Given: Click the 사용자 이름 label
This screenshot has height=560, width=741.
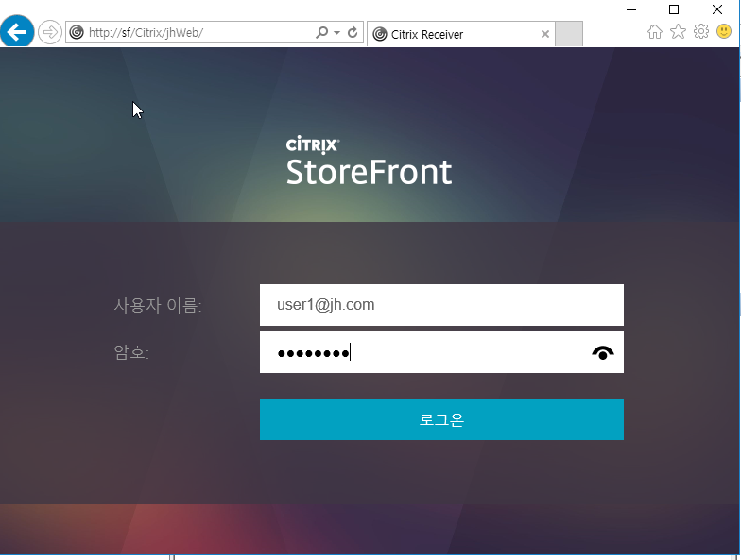Looking at the screenshot, I should [x=158, y=306].
